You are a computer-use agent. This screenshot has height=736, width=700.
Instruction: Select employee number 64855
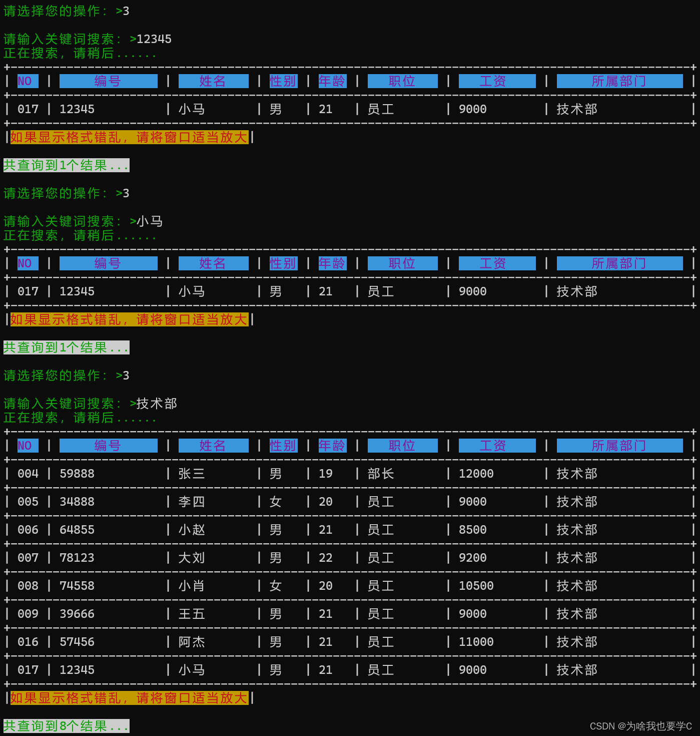click(x=77, y=530)
